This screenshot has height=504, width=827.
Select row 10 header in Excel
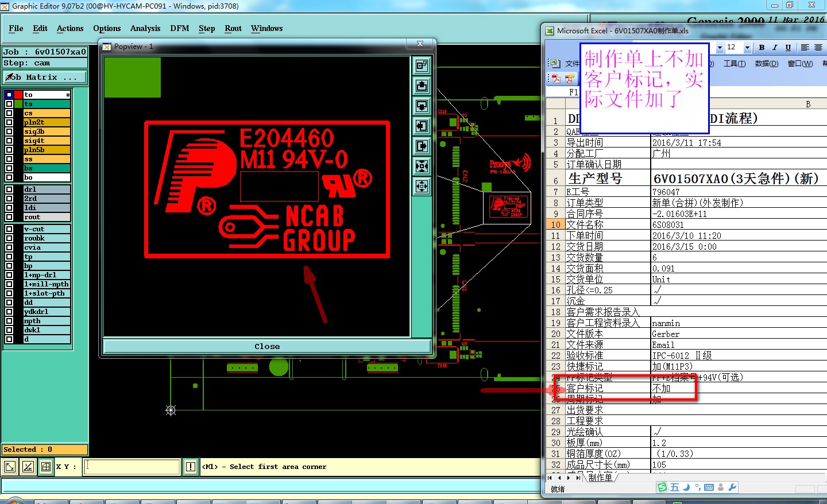click(x=555, y=224)
